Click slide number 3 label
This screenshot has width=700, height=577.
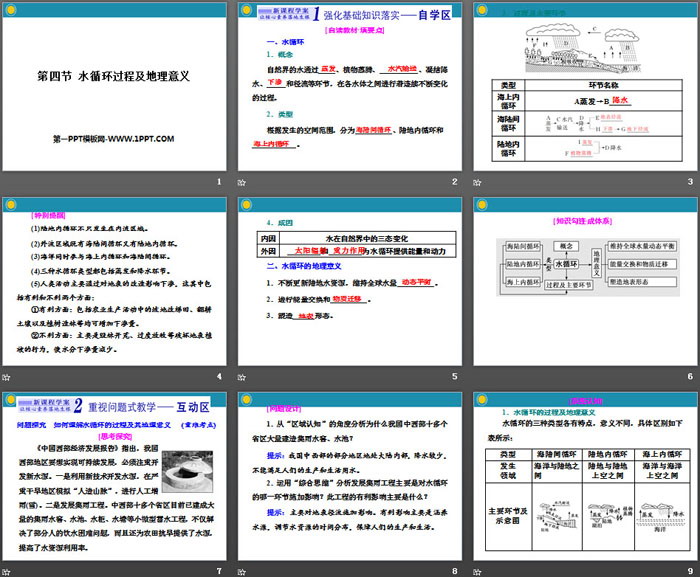(x=690, y=181)
